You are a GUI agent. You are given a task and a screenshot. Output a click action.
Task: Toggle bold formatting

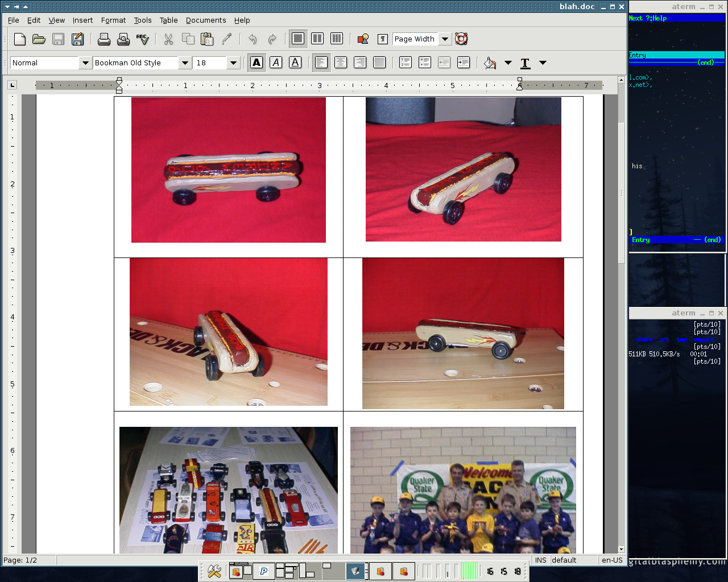257,63
